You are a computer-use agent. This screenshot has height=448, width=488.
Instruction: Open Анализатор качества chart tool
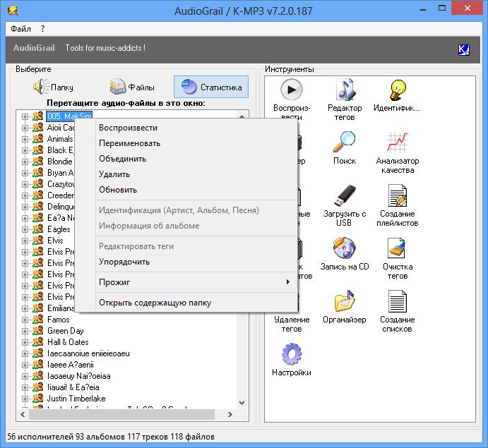pyautogui.click(x=398, y=143)
